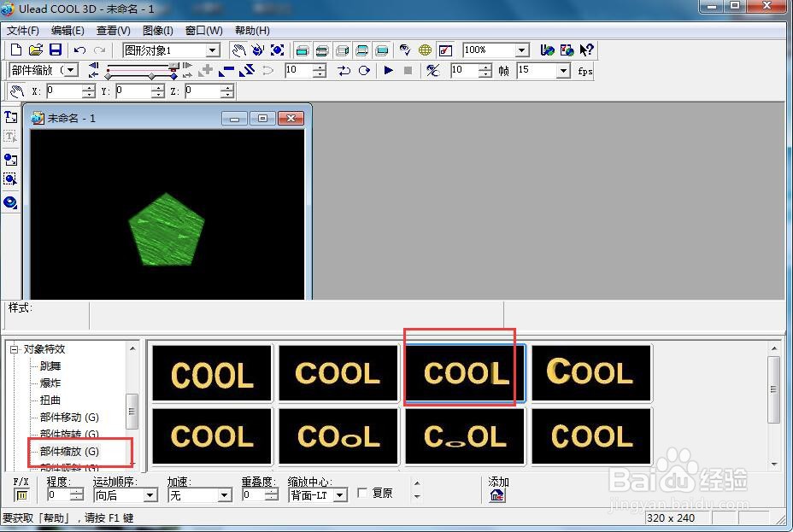
Task: Open the 查看(V) menu
Action: click(114, 30)
